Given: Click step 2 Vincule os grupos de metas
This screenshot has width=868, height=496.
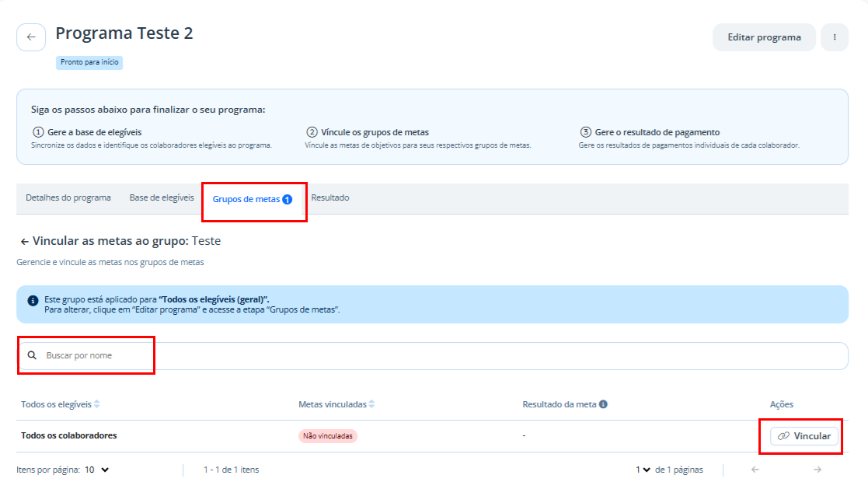Looking at the screenshot, I should pos(368,132).
